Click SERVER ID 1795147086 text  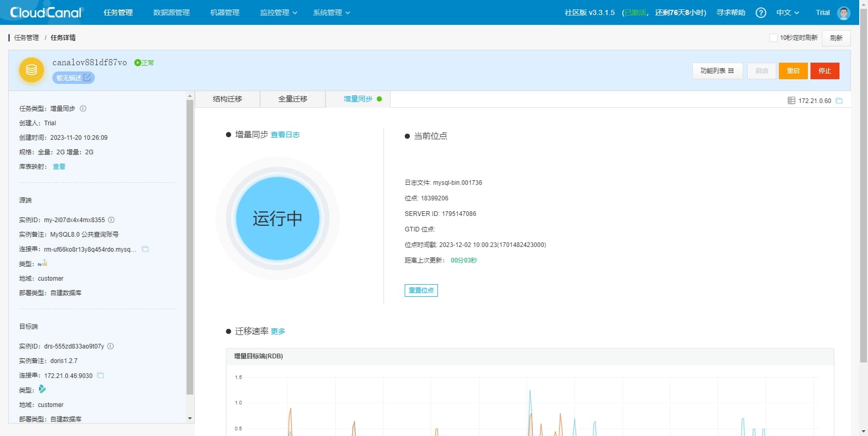point(440,214)
